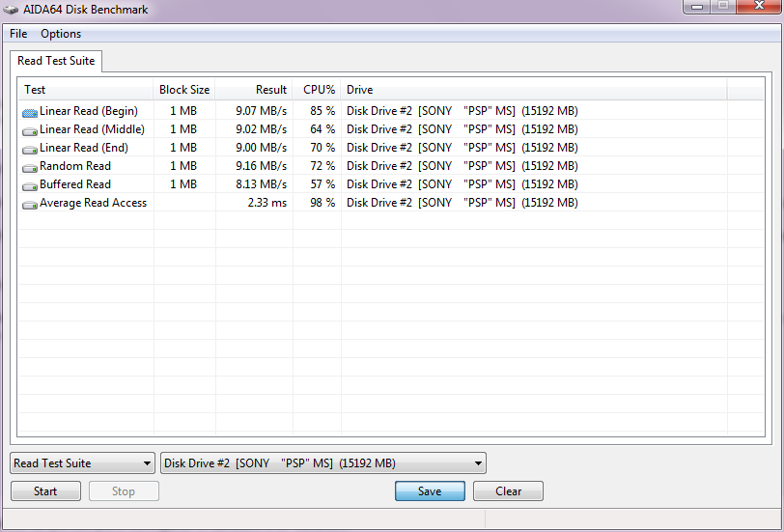Clear the results list

[508, 491]
